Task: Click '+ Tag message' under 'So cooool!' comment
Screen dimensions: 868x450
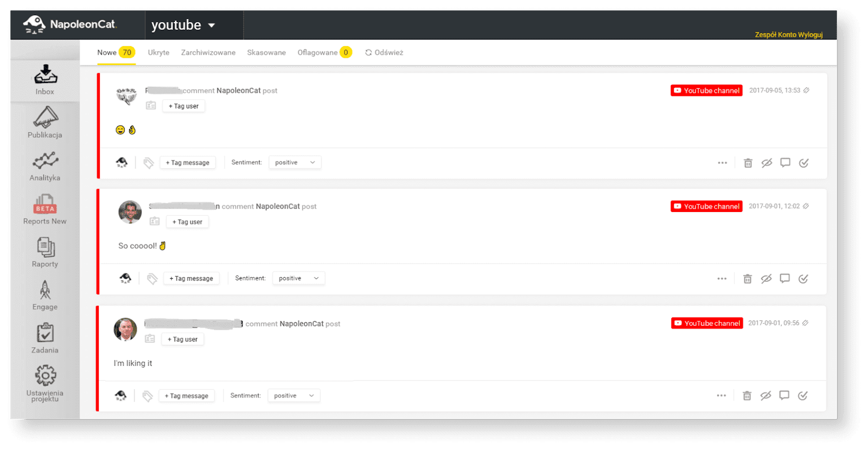Action: point(192,279)
